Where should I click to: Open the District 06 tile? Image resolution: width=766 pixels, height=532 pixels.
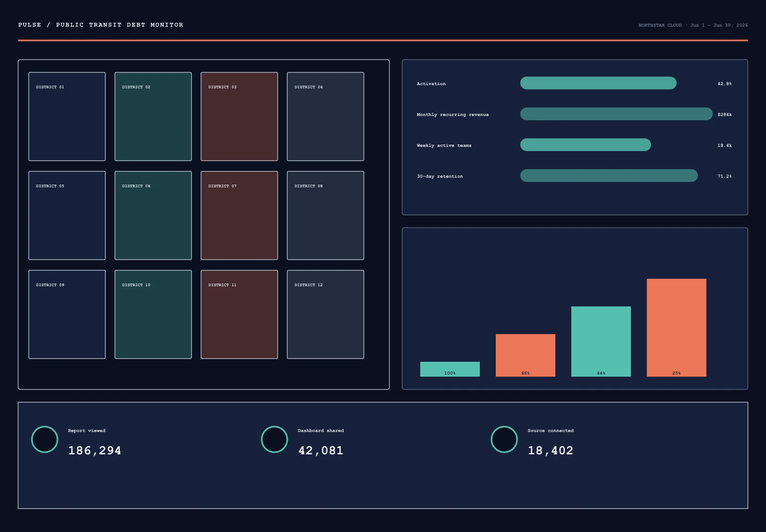pos(153,215)
